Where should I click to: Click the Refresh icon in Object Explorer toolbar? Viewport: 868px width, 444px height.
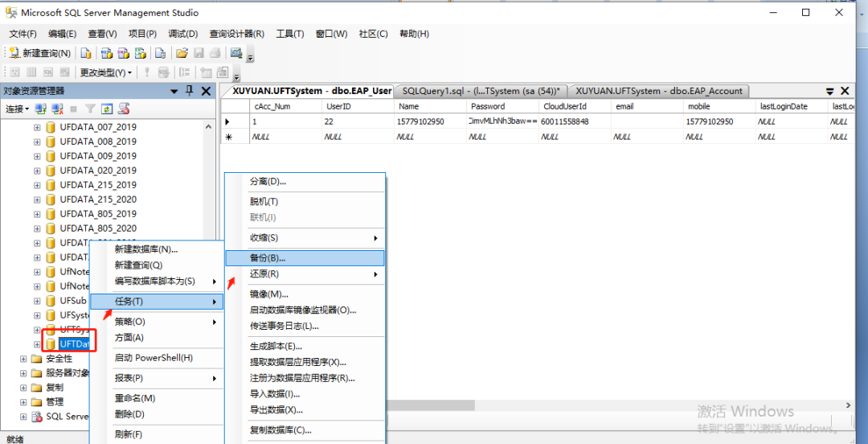coord(107,109)
